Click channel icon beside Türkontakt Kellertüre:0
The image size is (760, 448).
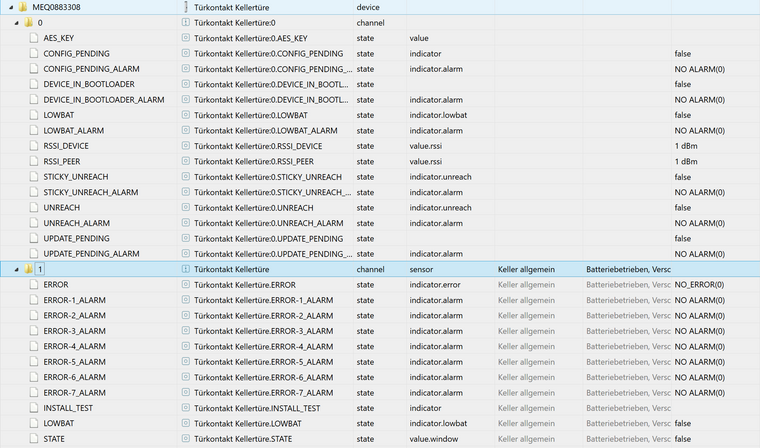click(186, 22)
